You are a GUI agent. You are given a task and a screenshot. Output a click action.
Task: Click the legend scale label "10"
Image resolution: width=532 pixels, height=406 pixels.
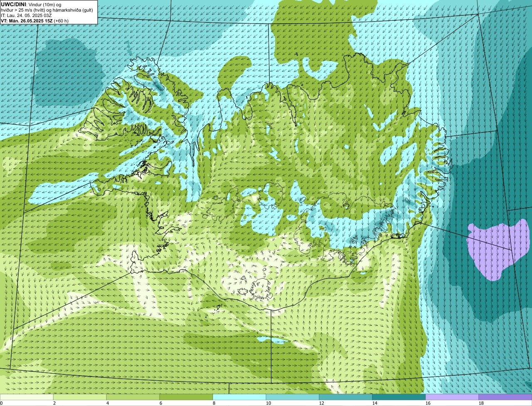268,403
